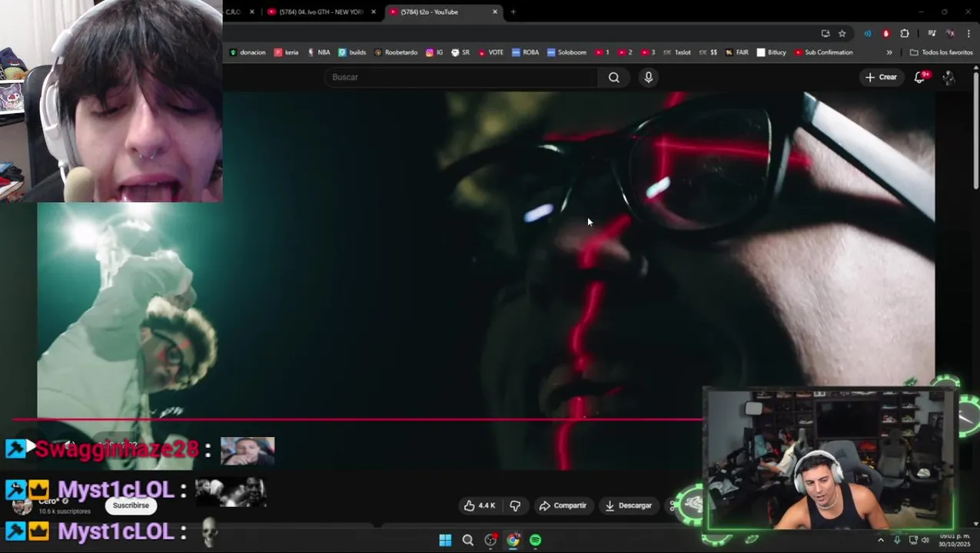980x553 pixels.
Task: Click the install/cast icon in address bar
Action: point(826,33)
